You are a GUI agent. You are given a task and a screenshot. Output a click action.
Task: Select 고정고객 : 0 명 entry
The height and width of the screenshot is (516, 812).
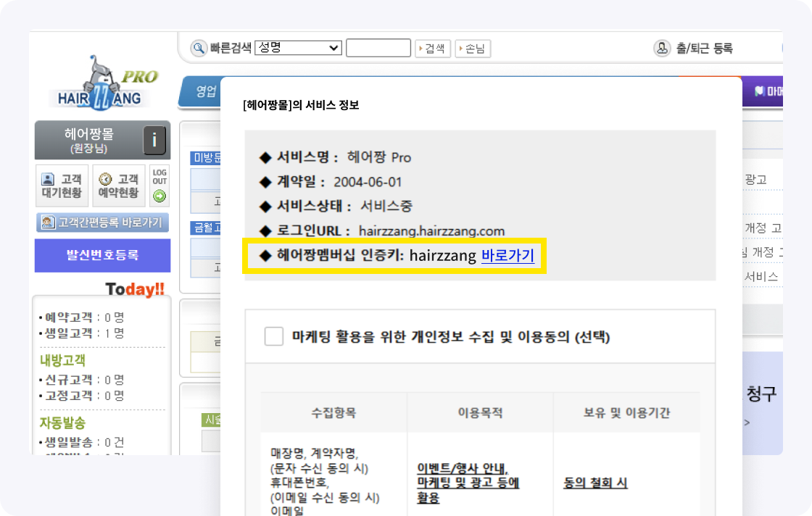point(82,396)
